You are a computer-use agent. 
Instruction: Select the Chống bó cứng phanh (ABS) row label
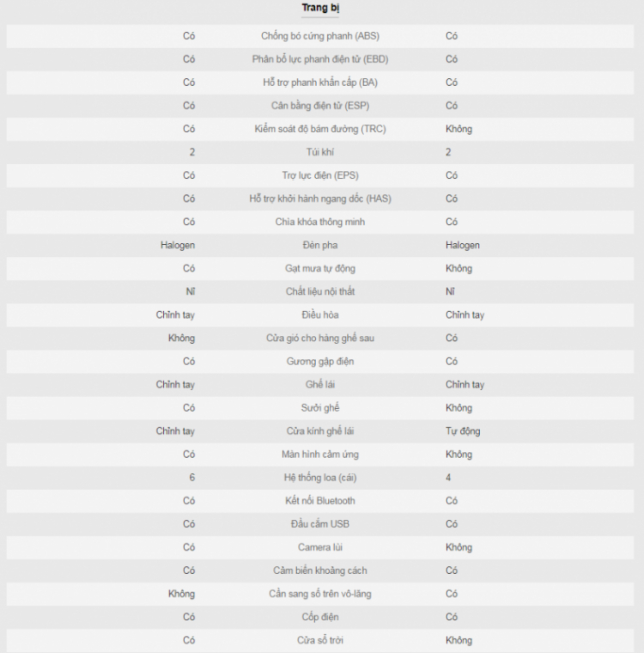click(x=320, y=36)
